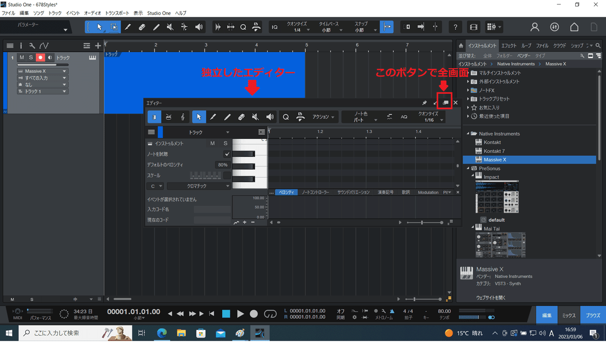Open the ミックス view button
606x364 pixels.
569,315
